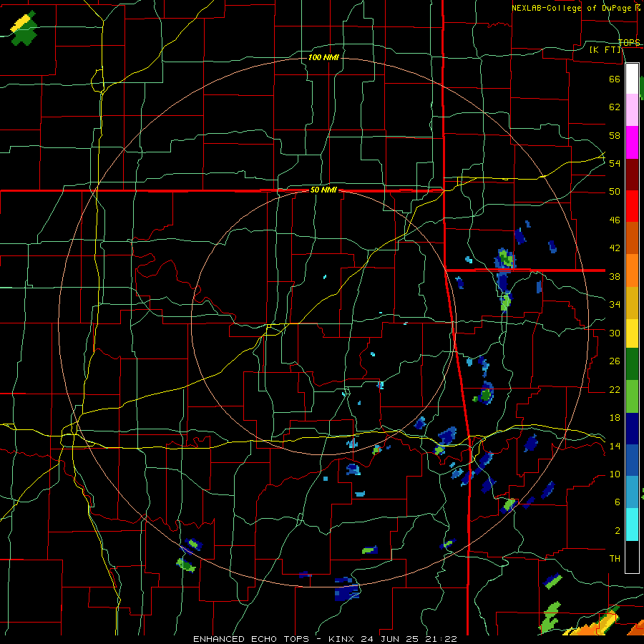
Task: Select the cyan legend swatch
Action: (x=632, y=525)
